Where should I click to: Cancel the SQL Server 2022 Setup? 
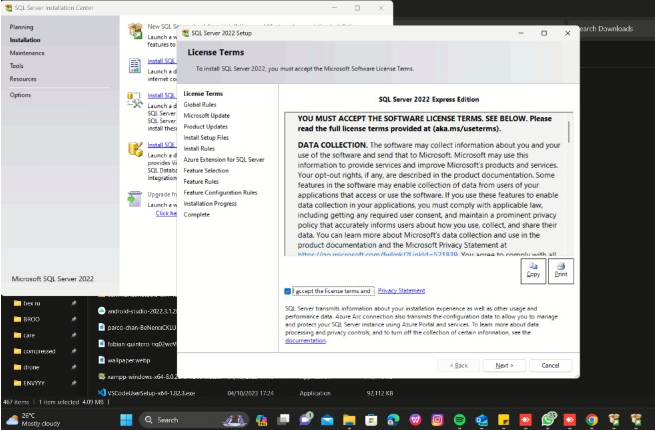point(550,365)
